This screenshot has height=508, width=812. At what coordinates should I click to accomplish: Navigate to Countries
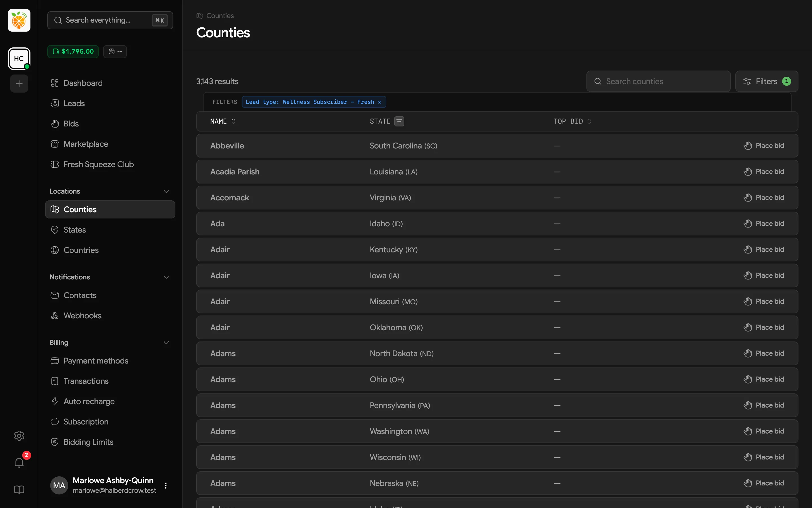110,250
